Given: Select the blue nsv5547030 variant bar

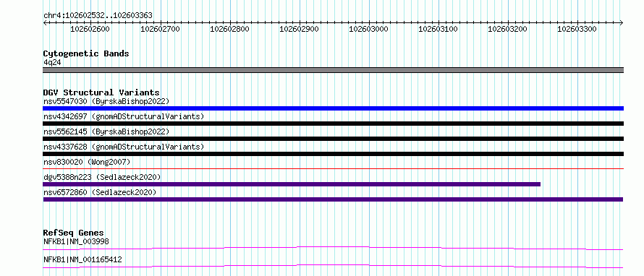Looking at the screenshot, I should coord(333,108).
